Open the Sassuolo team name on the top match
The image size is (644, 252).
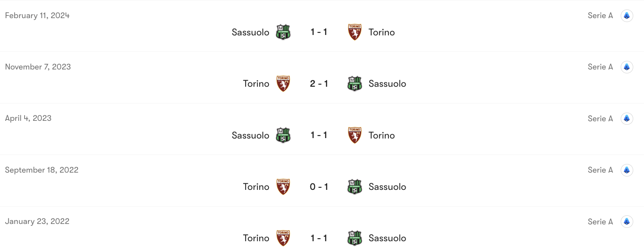tap(250, 32)
